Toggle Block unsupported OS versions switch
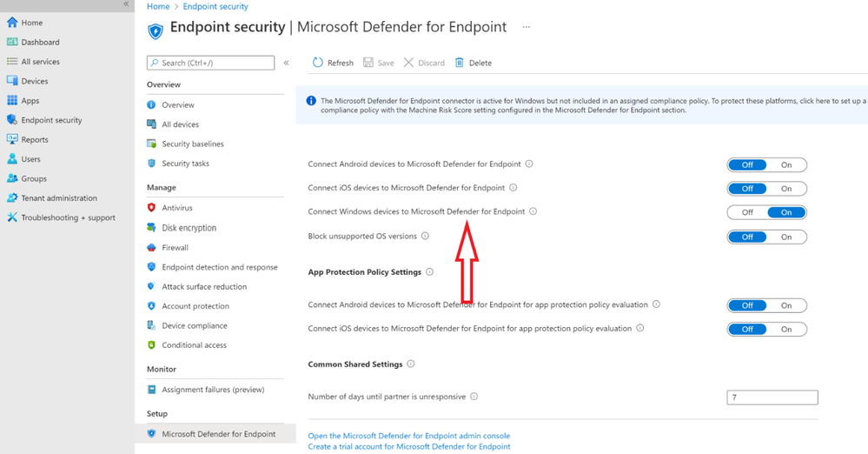 coord(766,237)
